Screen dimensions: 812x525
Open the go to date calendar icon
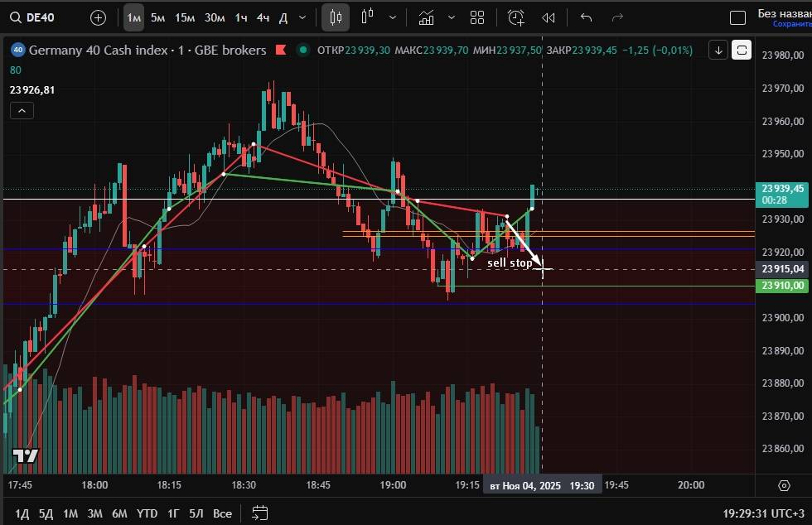point(259,513)
